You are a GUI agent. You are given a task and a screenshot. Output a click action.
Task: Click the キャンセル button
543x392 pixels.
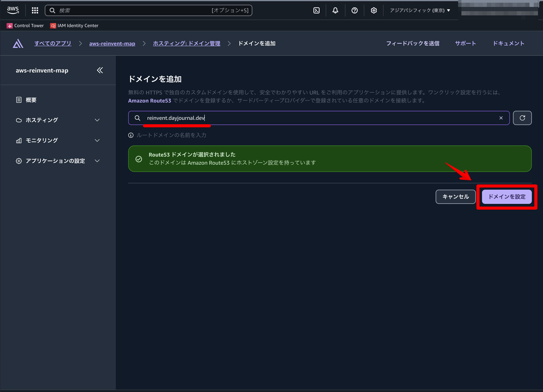coord(455,197)
